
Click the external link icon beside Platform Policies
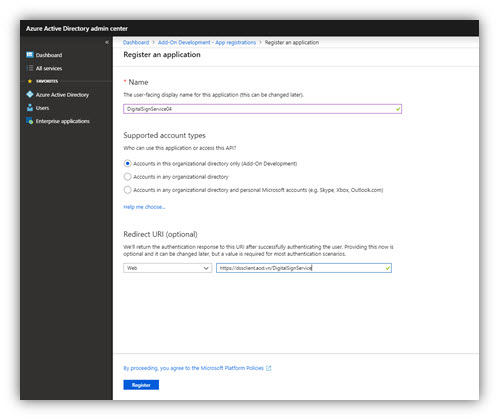pyautogui.click(x=269, y=368)
